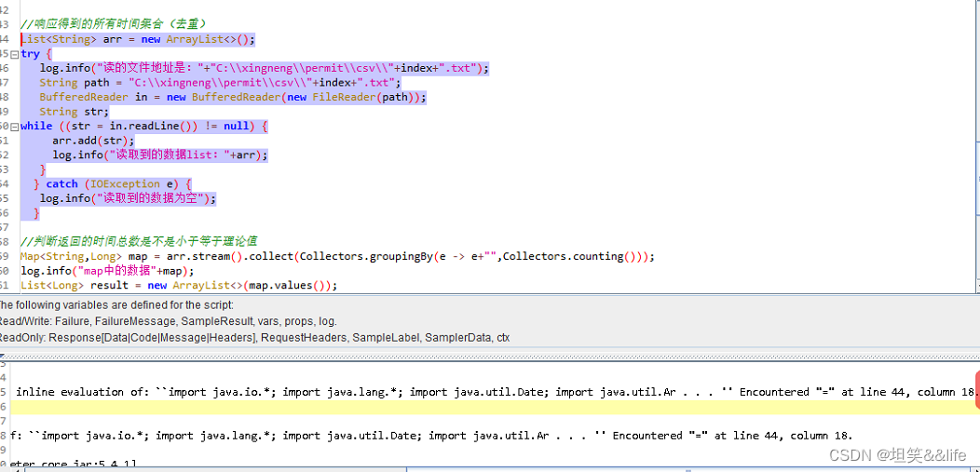Click the green comment above the List declaration

(113, 24)
